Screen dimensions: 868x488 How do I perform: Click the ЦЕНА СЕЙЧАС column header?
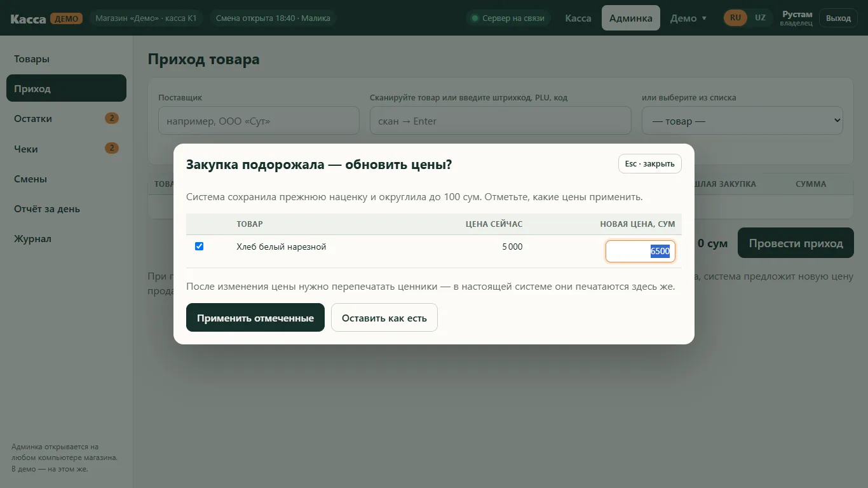pyautogui.click(x=494, y=224)
